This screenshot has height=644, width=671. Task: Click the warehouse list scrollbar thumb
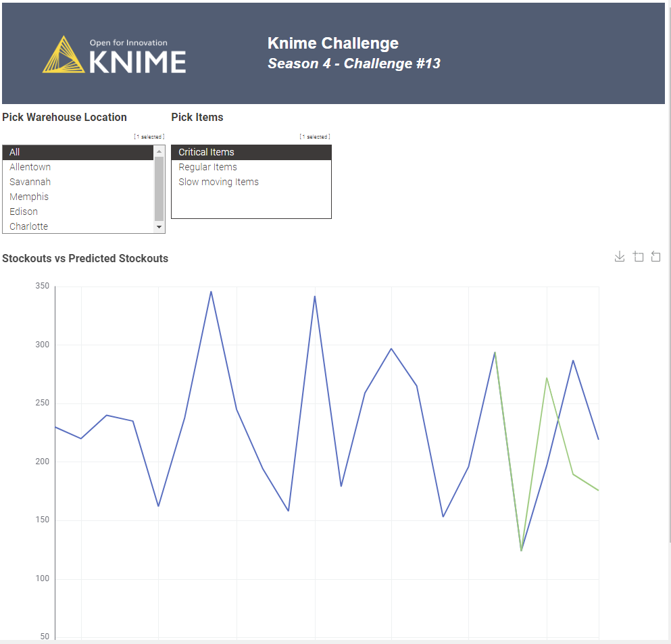(159, 188)
